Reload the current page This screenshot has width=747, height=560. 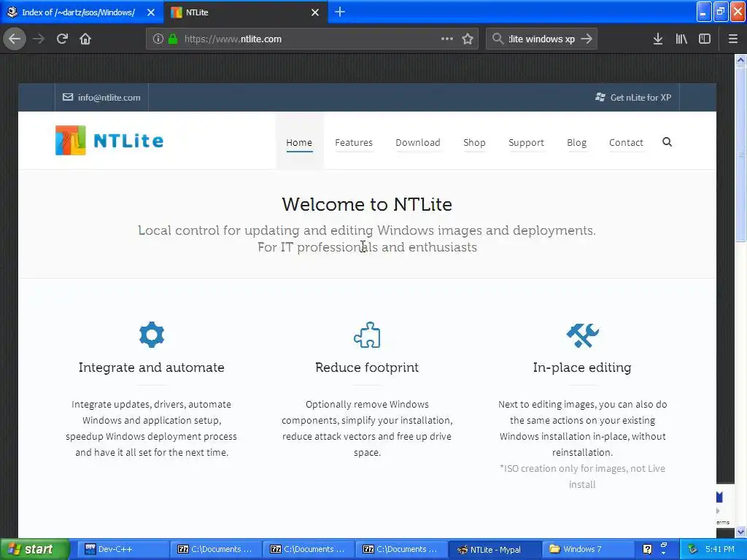[x=62, y=39]
